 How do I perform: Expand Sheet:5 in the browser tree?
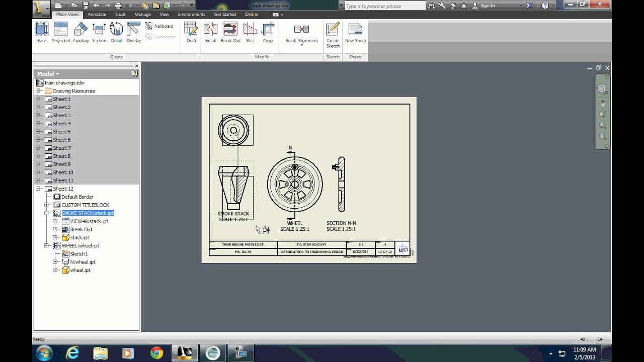tap(38, 132)
